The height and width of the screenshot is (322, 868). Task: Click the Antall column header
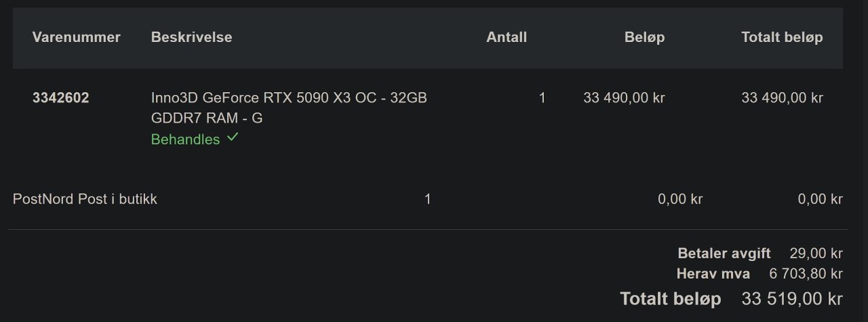(506, 37)
